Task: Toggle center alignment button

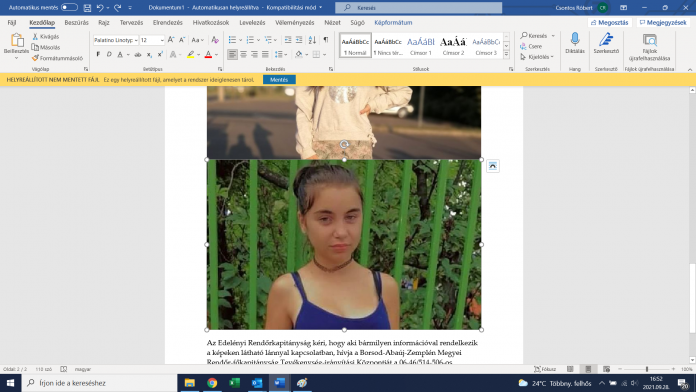Action: point(243,55)
